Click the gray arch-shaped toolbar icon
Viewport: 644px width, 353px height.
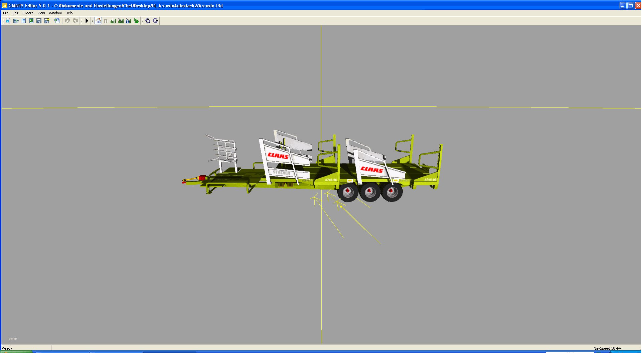point(106,21)
